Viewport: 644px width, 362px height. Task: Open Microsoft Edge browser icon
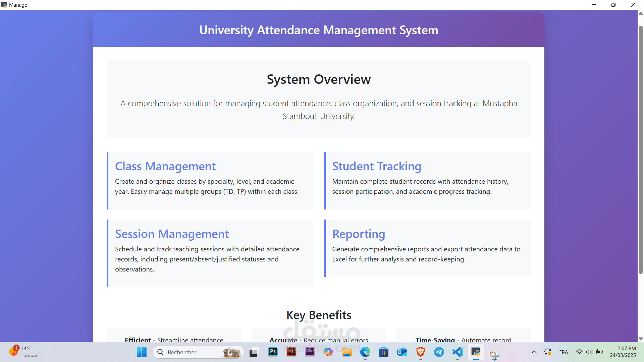coord(365,352)
